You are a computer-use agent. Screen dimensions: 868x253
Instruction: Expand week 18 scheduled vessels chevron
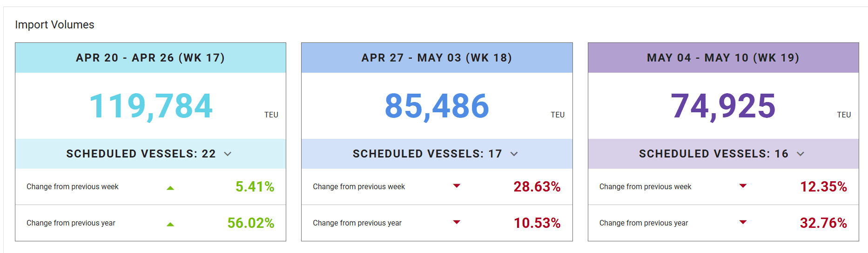point(514,154)
